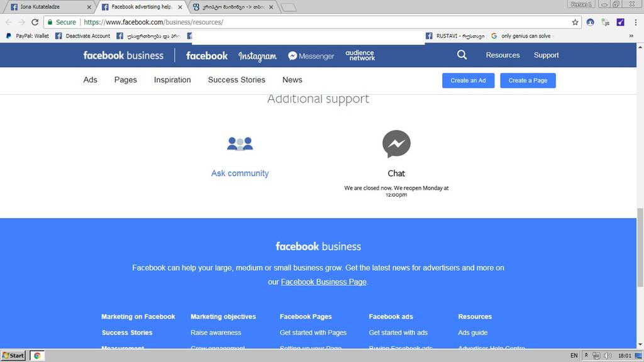Click the address bar URL field

(x=325, y=22)
